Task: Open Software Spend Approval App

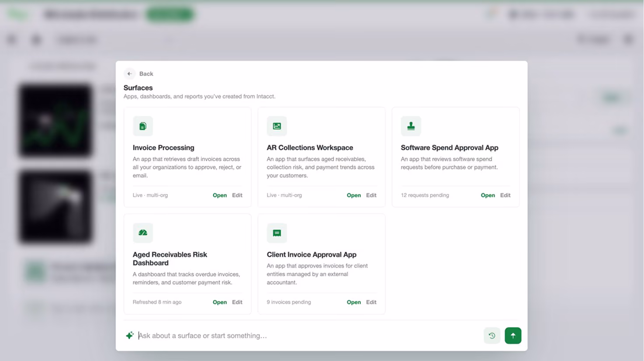Action: click(x=488, y=195)
